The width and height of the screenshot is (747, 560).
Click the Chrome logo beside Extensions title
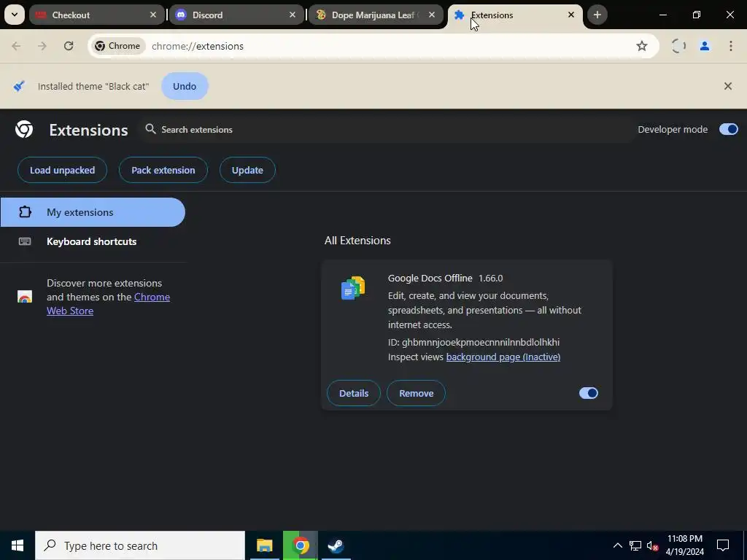(x=24, y=129)
